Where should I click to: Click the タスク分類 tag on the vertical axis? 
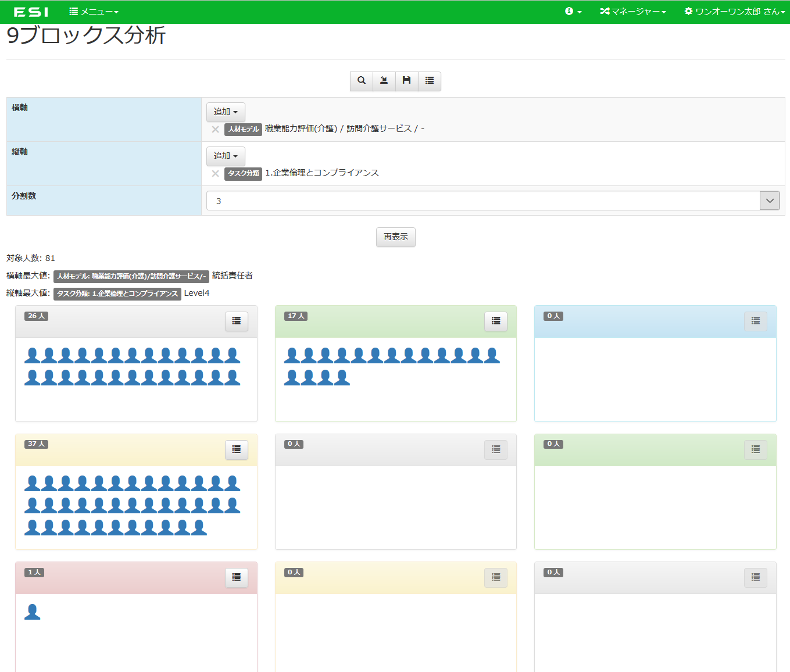(243, 173)
